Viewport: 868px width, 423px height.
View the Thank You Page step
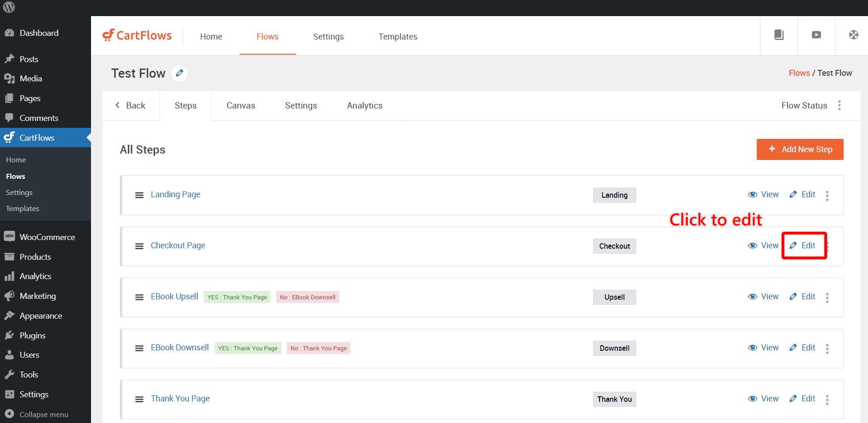(763, 399)
